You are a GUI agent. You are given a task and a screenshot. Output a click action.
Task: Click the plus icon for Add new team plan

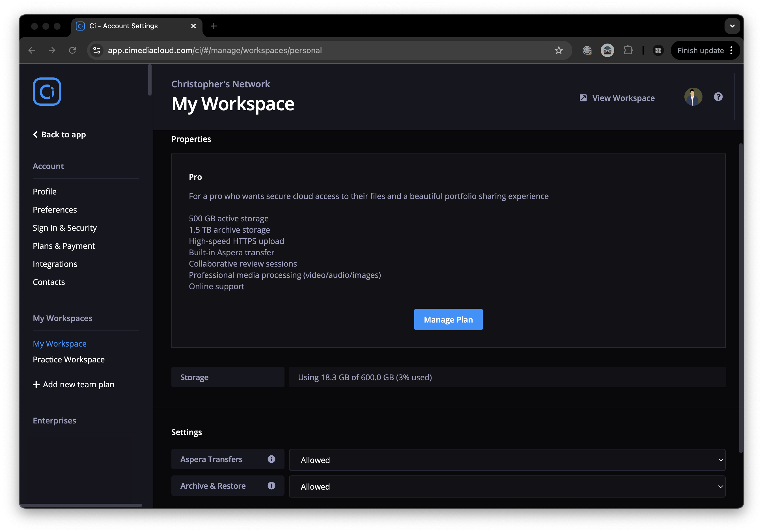[x=36, y=384]
